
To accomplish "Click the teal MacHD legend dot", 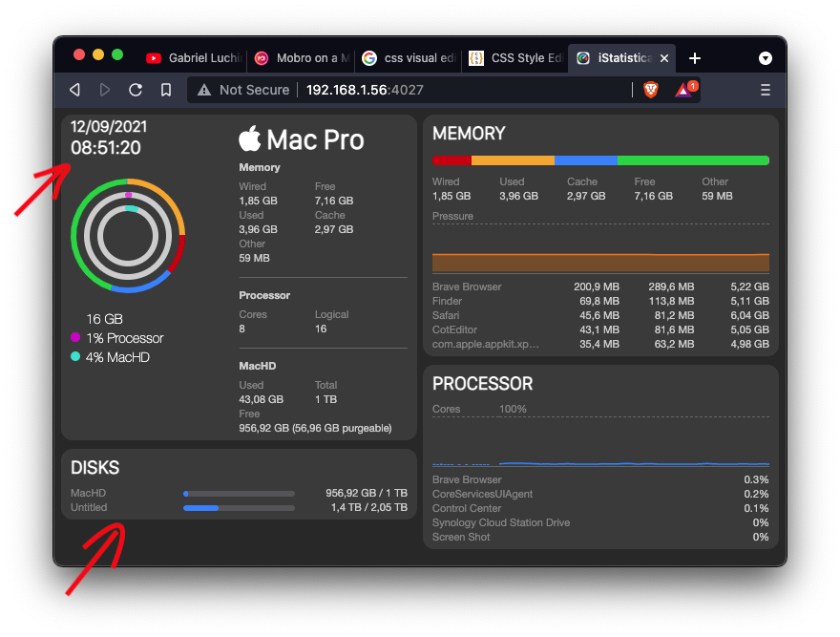I will click(x=75, y=356).
